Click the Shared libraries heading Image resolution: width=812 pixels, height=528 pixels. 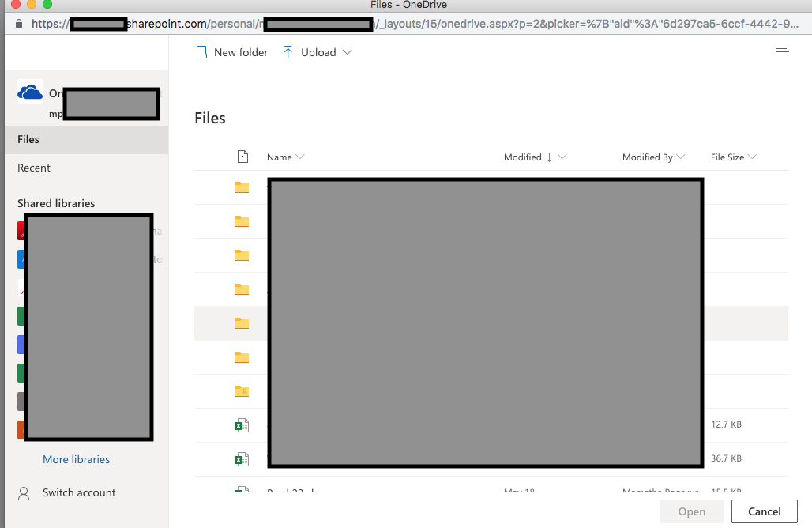click(x=56, y=203)
